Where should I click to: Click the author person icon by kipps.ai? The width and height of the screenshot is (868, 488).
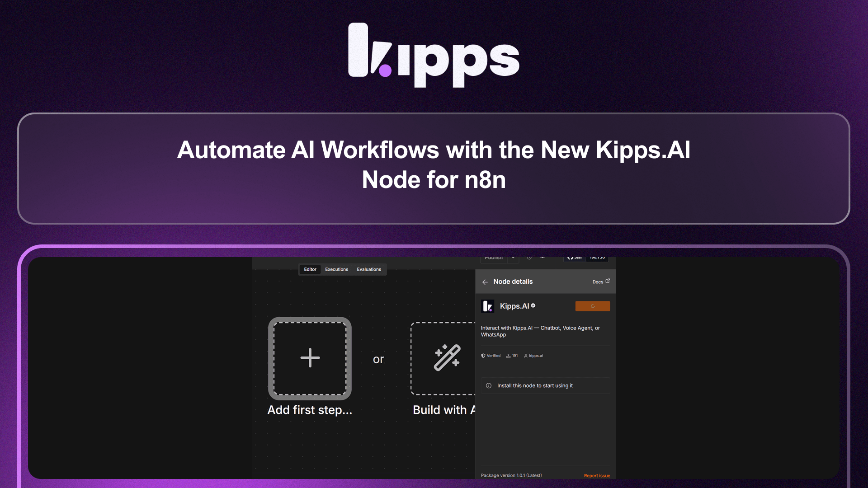526,356
